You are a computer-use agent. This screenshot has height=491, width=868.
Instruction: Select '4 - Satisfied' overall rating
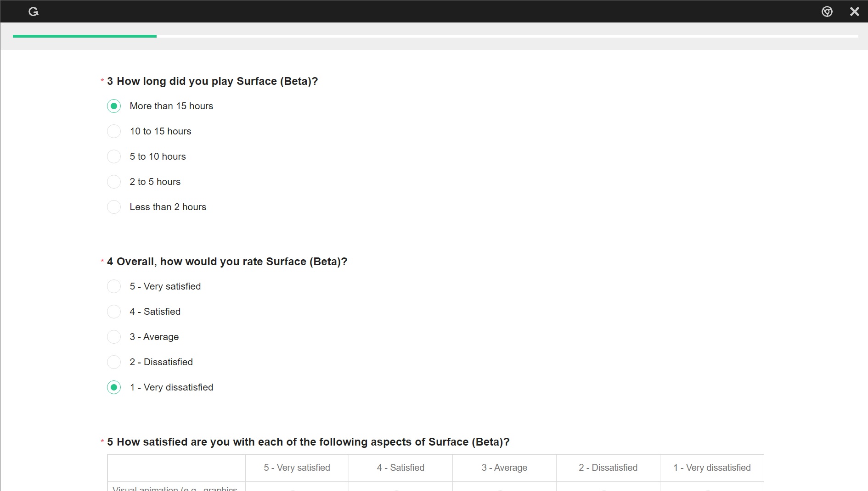click(x=114, y=312)
